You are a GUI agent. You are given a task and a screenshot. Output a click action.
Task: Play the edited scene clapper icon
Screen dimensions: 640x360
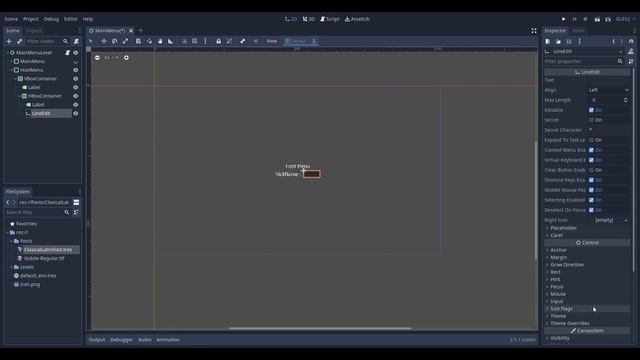(597, 19)
